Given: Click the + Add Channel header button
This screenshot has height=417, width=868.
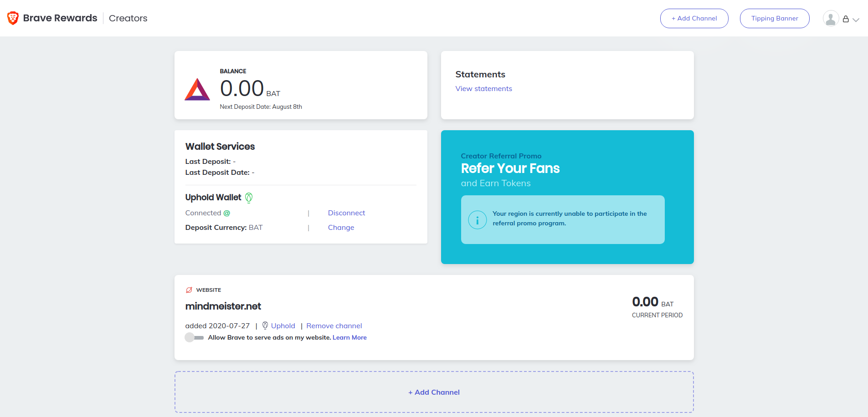Looking at the screenshot, I should point(694,18).
